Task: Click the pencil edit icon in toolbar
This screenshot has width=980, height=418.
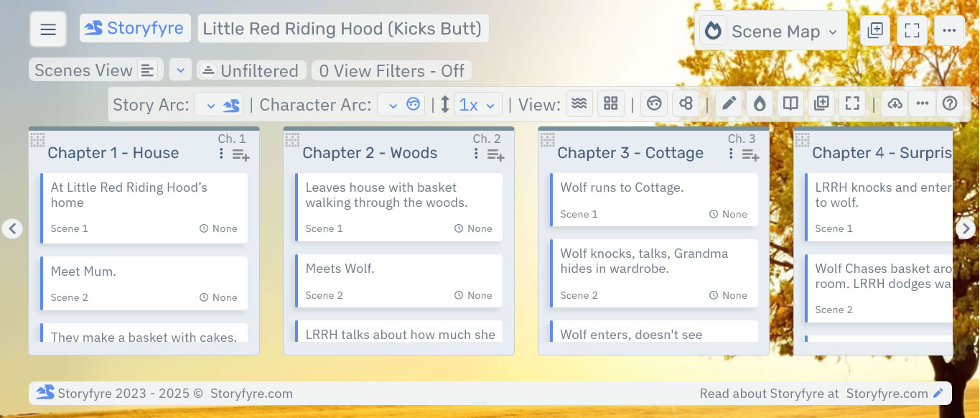Action: click(x=728, y=104)
